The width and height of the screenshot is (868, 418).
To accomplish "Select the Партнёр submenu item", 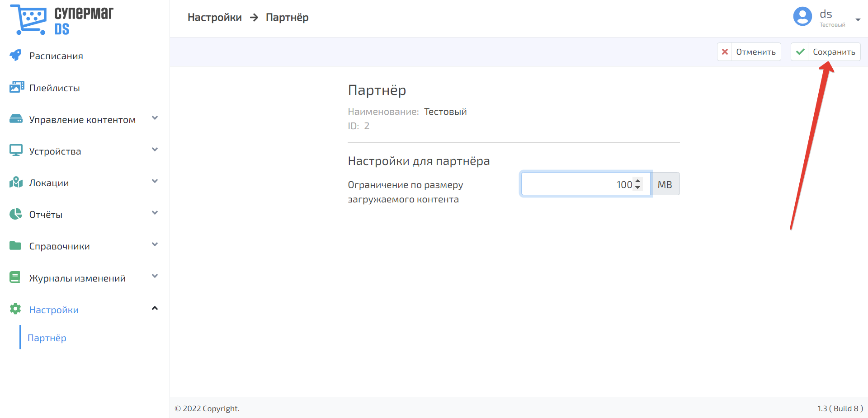I will tap(47, 338).
